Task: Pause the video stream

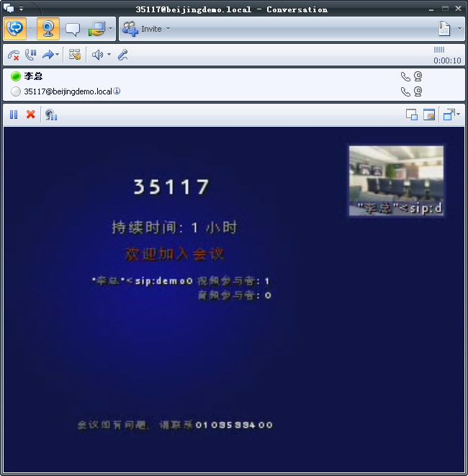Action: point(14,114)
